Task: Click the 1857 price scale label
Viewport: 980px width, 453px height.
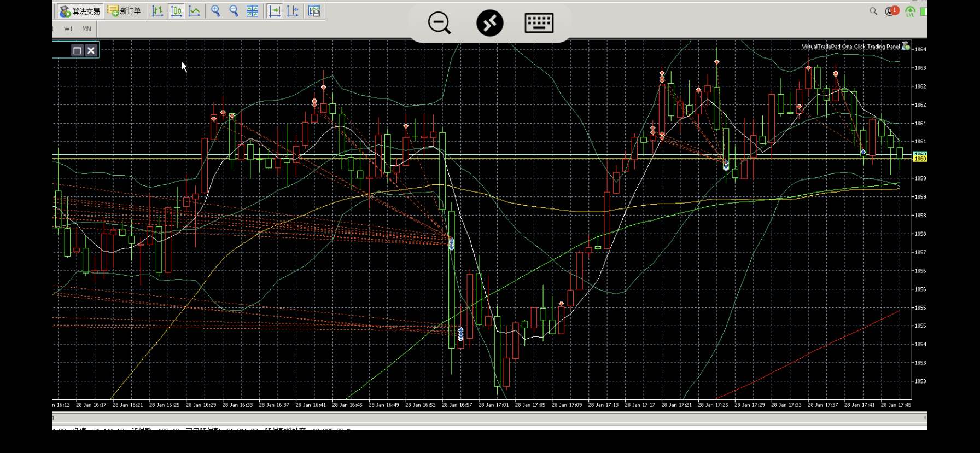Action: (921, 252)
